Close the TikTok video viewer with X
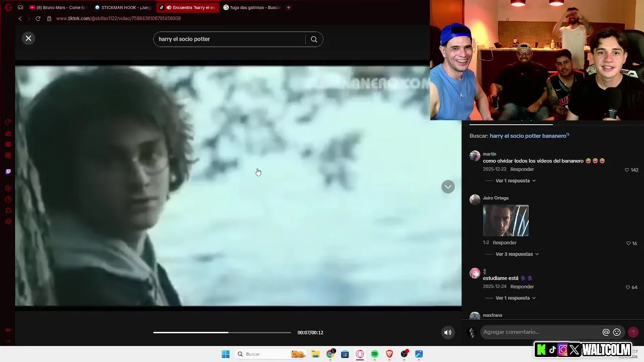 coord(29,38)
